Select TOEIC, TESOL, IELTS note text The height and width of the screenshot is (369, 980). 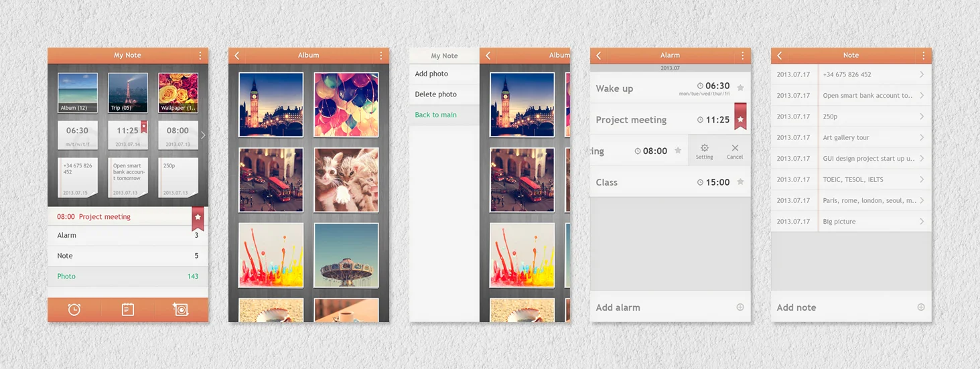pos(853,179)
